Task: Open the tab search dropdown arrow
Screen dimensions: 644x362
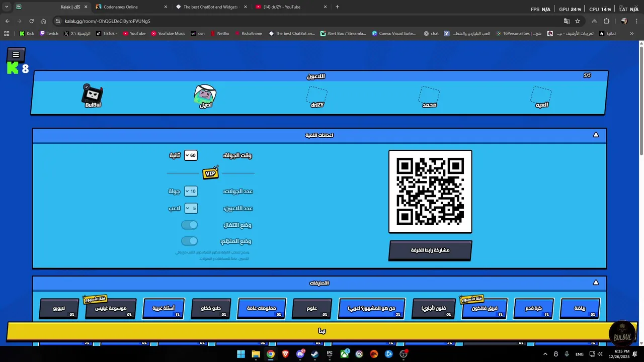Action: pyautogui.click(x=7, y=7)
